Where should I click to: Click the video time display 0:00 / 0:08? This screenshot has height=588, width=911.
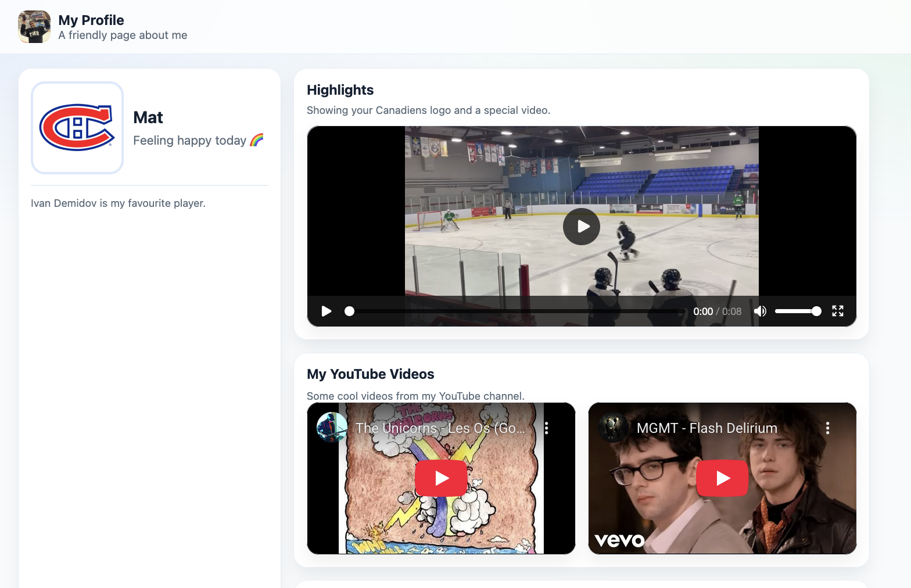click(717, 311)
